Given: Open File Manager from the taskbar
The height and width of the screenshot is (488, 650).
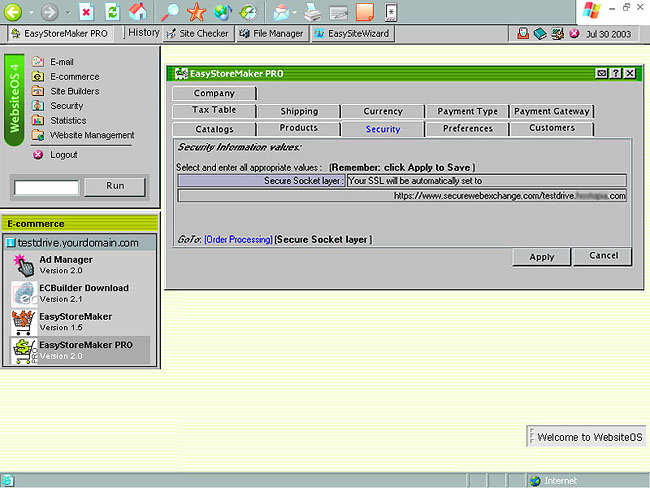Looking at the screenshot, I should [x=271, y=33].
